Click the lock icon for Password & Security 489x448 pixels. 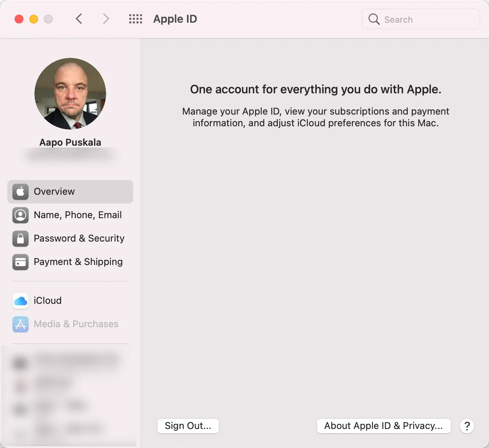pyautogui.click(x=20, y=238)
